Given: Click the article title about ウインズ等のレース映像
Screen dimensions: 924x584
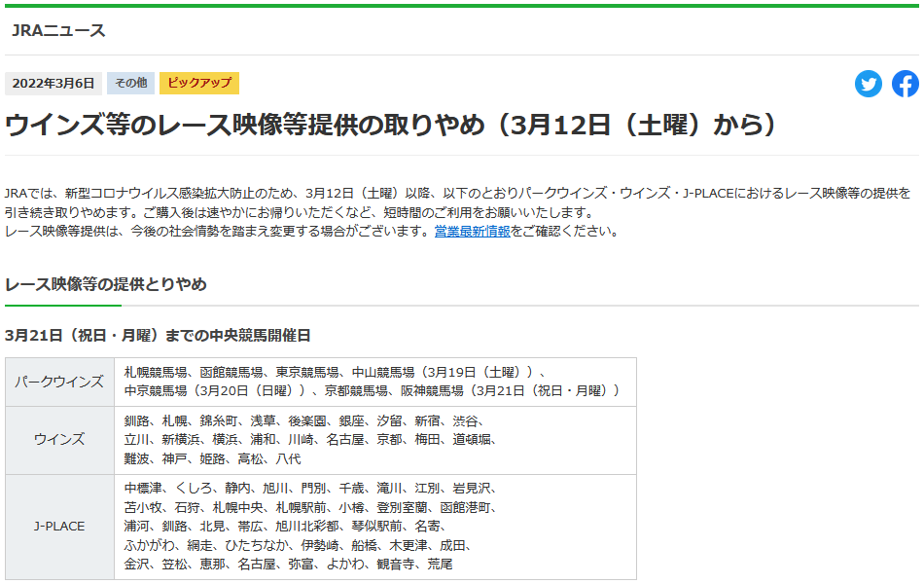Looking at the screenshot, I should click(391, 126).
